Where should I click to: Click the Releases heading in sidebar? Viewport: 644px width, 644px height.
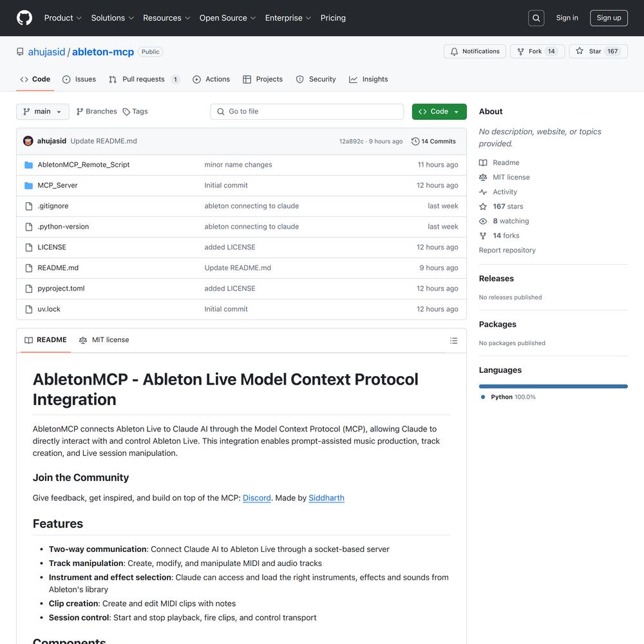(x=496, y=278)
